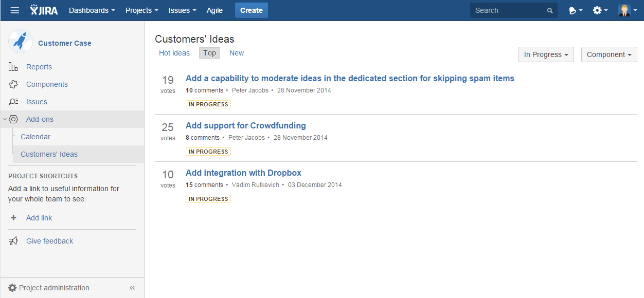The width and height of the screenshot is (644, 298).
Task: Open the Add support for Crowdfunding idea
Action: [x=246, y=125]
